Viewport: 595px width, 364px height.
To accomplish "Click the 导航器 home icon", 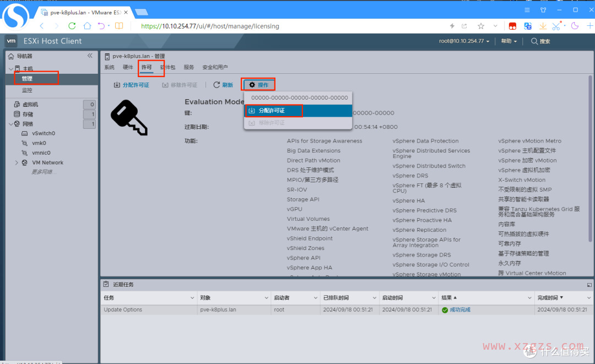I will pos(10,56).
